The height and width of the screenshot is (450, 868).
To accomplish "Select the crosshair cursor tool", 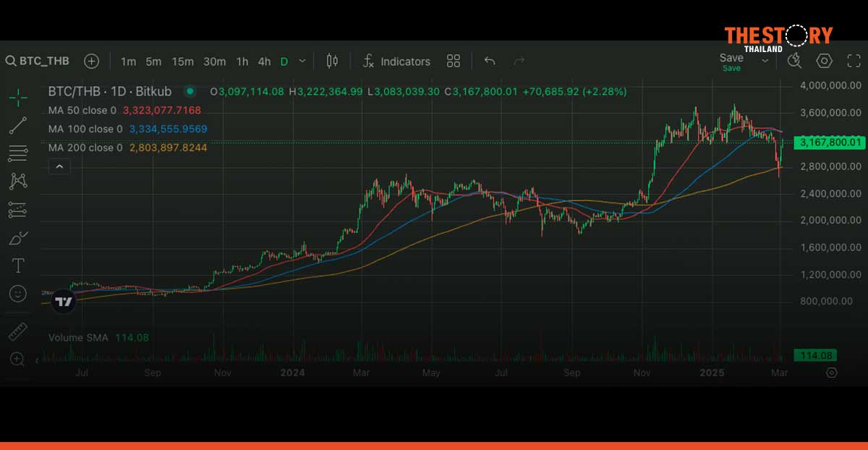I will [x=17, y=96].
